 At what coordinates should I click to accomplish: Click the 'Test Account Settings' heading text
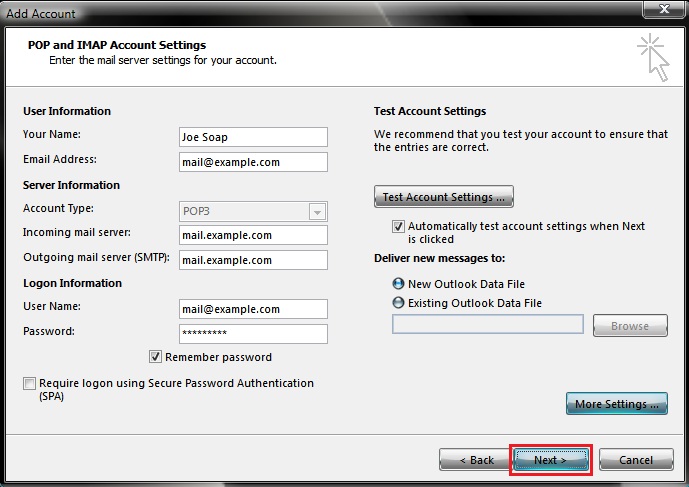tap(430, 111)
